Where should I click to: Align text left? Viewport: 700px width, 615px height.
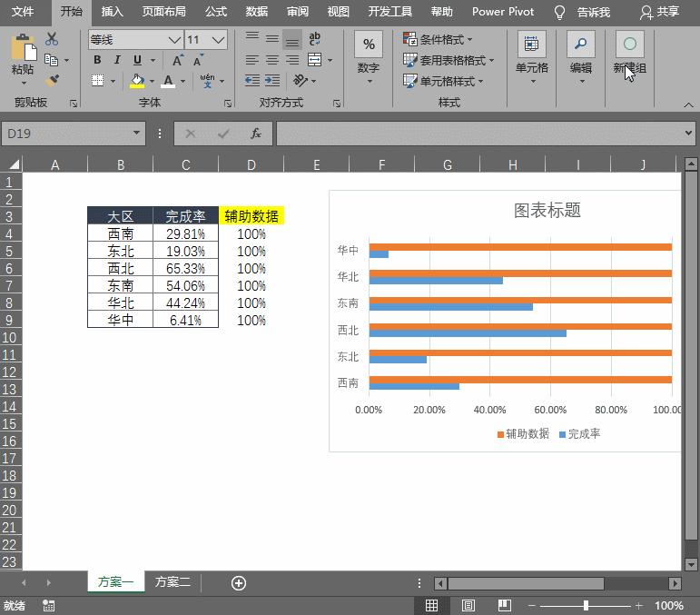pos(252,60)
